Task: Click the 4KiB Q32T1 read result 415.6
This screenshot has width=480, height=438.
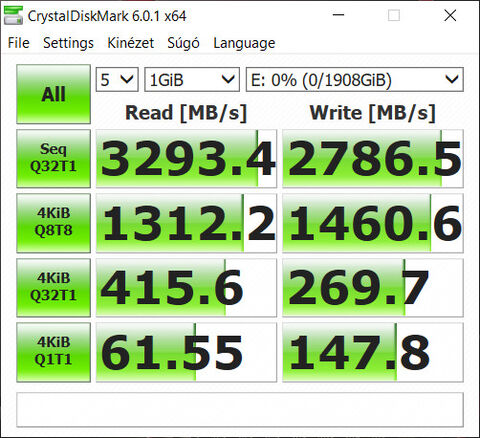Action: click(x=186, y=287)
